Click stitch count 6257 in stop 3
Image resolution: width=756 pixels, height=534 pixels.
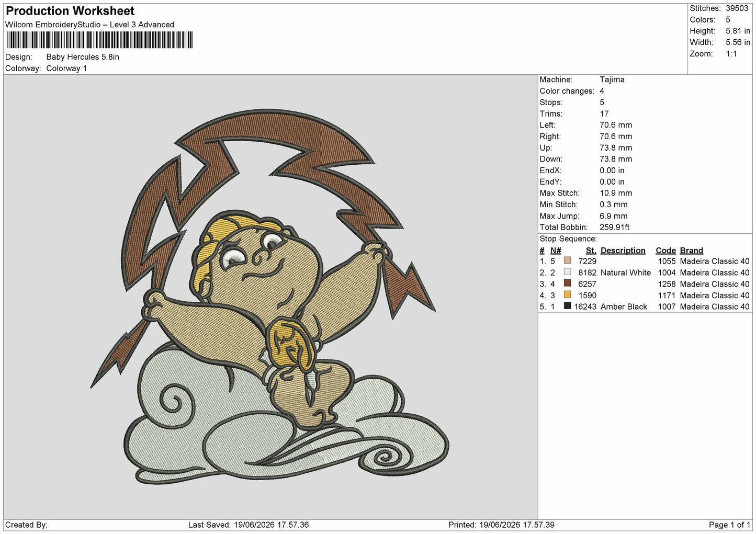(587, 284)
